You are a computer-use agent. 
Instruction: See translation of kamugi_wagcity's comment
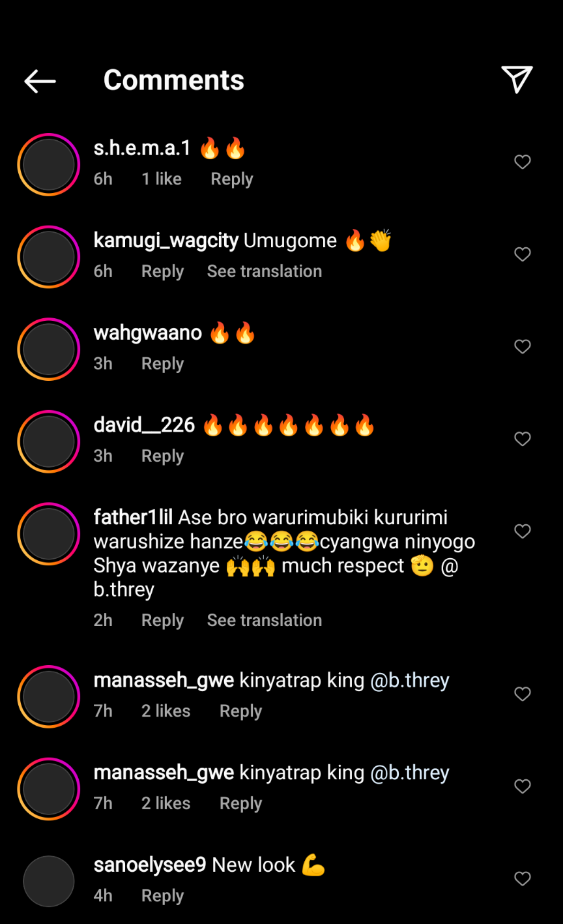pyautogui.click(x=264, y=271)
